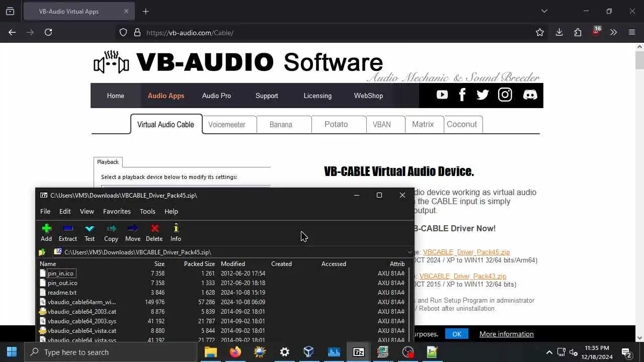The width and height of the screenshot is (644, 362).
Task: Open the VB-Audio Facebook icon
Action: pyautogui.click(x=462, y=95)
